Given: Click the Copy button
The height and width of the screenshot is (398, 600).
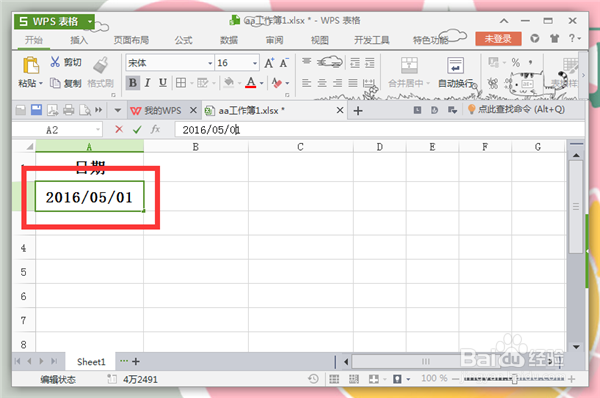Looking at the screenshot, I should (x=66, y=83).
